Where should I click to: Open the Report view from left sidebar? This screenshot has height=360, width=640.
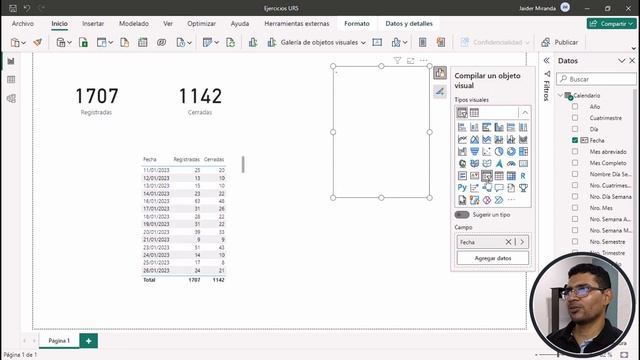[x=11, y=61]
